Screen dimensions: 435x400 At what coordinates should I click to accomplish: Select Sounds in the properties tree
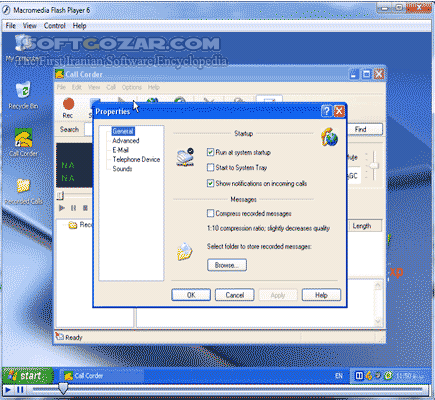(122, 169)
